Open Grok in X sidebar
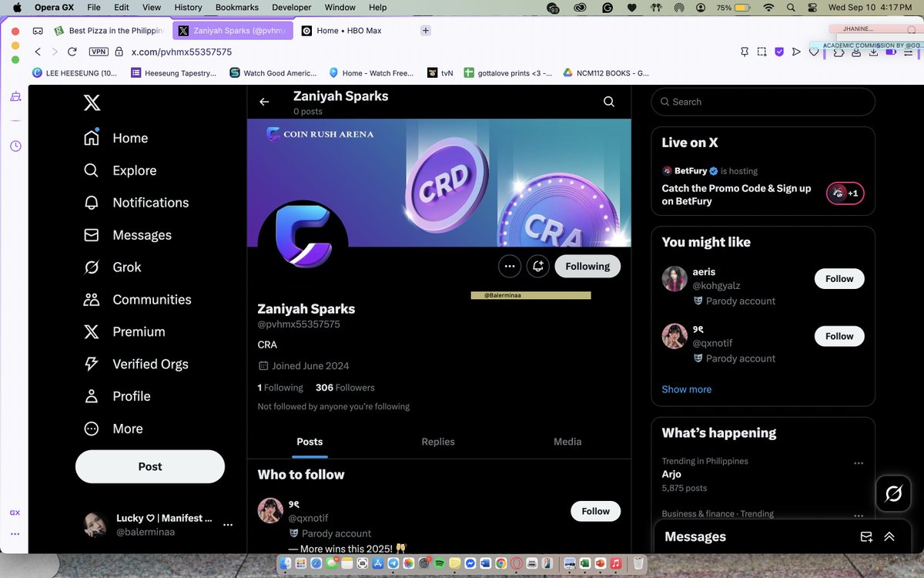 (x=112, y=267)
